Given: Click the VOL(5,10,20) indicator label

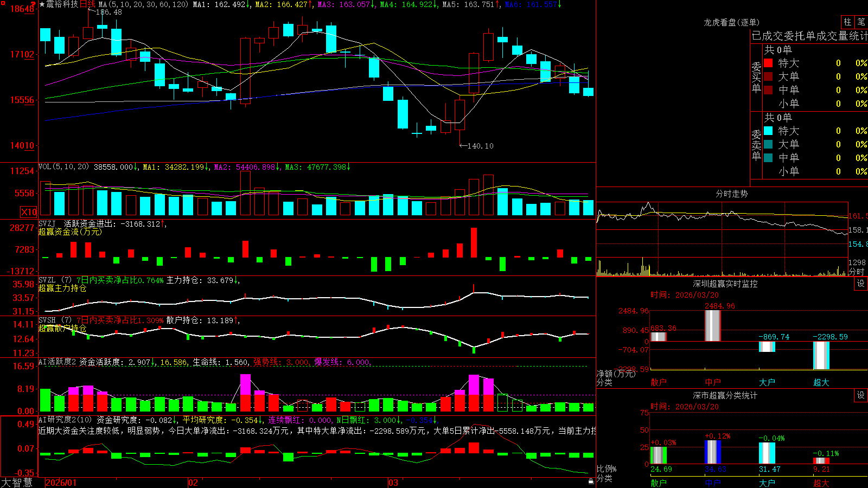Looking at the screenshot, I should tap(63, 167).
